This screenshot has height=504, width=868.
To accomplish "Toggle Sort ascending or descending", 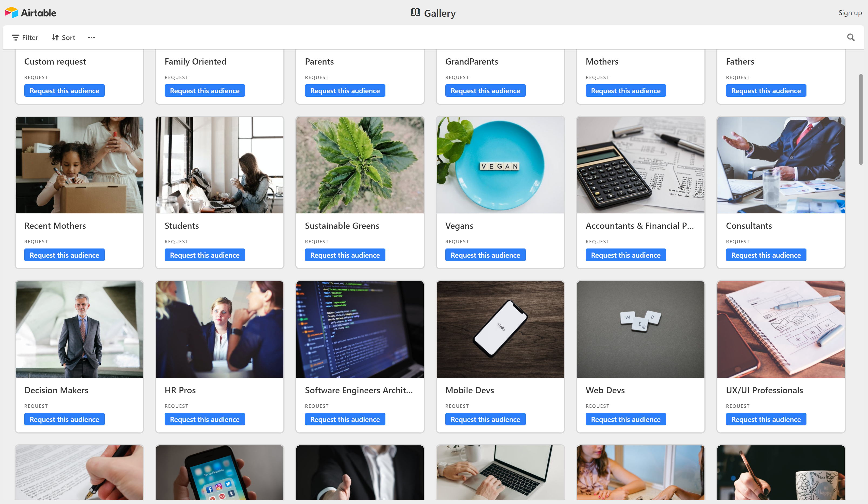I will click(x=63, y=37).
